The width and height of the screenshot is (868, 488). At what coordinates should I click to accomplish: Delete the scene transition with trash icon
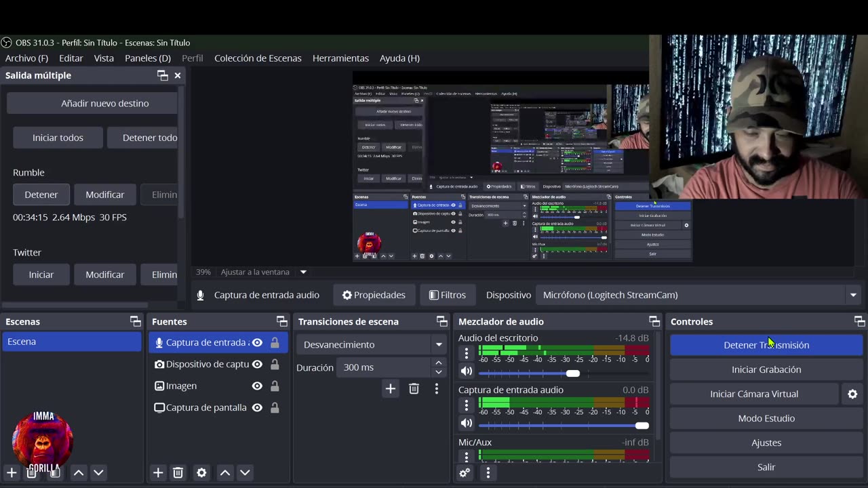point(414,388)
